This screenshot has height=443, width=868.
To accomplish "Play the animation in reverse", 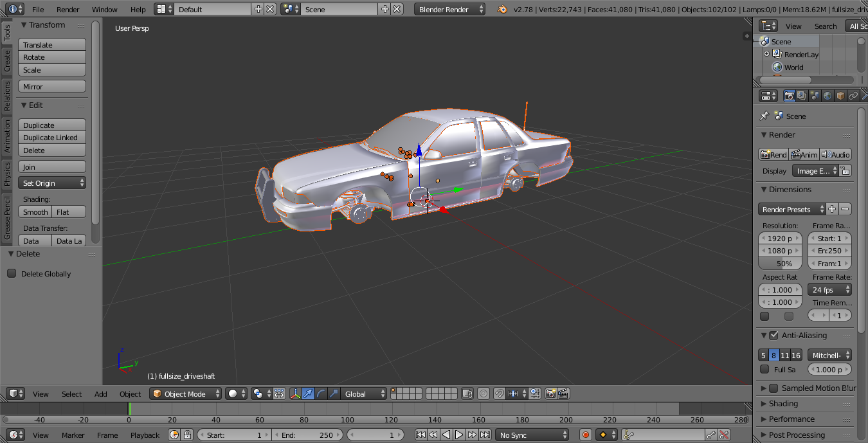I will 446,435.
